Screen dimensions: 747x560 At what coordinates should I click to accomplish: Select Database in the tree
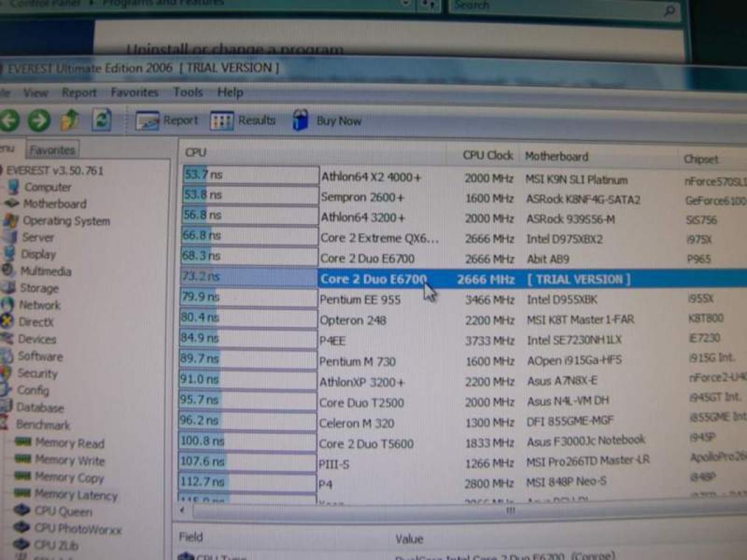pyautogui.click(x=40, y=407)
